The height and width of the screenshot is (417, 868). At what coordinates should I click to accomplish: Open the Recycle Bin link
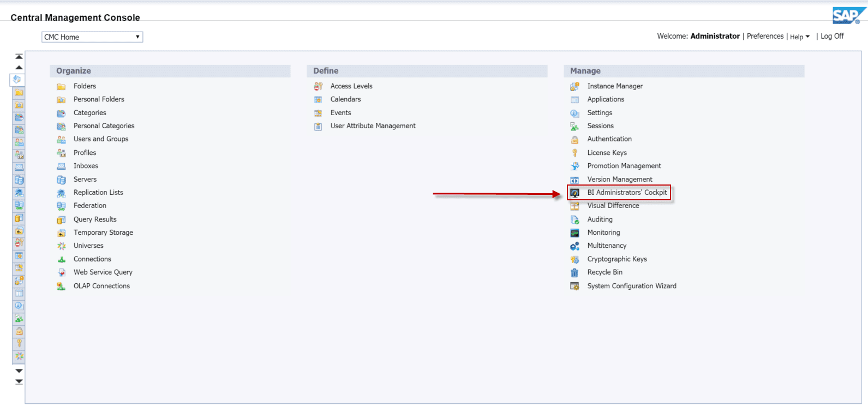[605, 272]
